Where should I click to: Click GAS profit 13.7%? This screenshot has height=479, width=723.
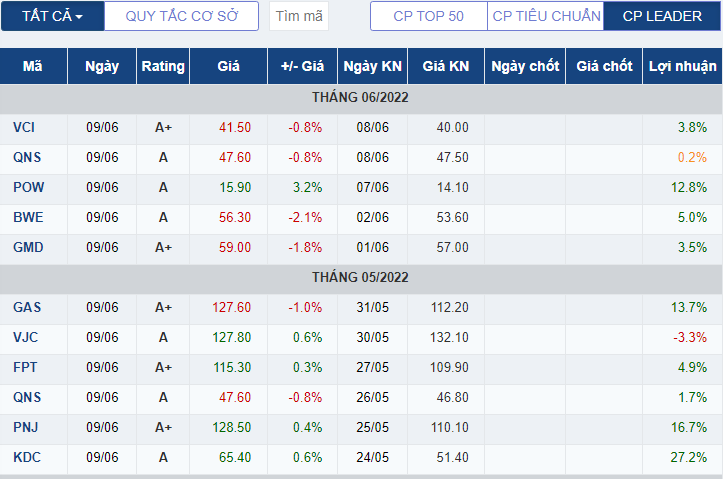click(x=689, y=308)
